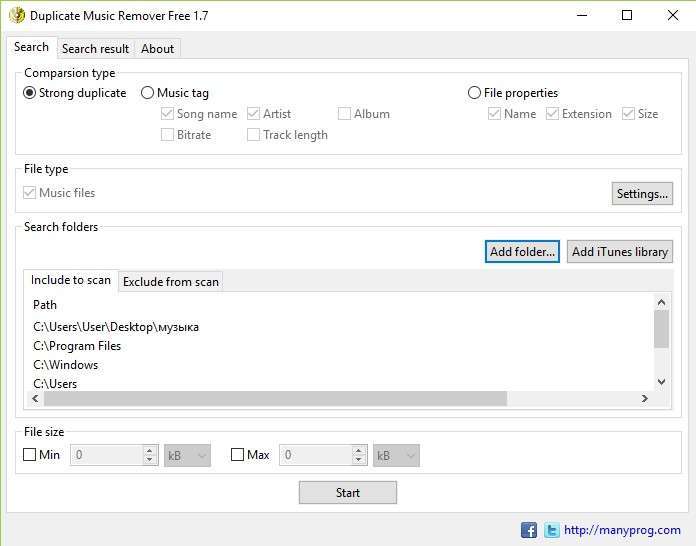Select the C:\Users path row
Image resolution: width=696 pixels, height=546 pixels.
coord(55,384)
